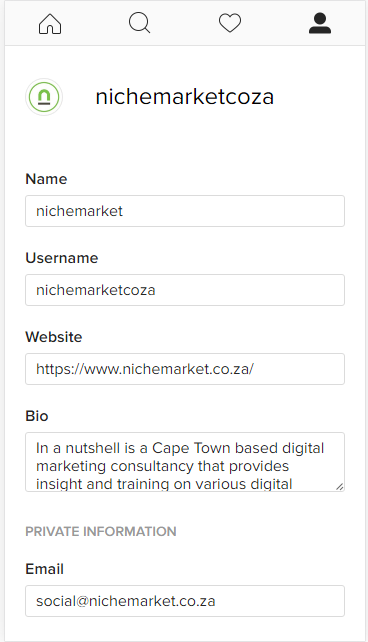
Task: Click the nichemarketcoza profile heading
Action: (x=185, y=97)
